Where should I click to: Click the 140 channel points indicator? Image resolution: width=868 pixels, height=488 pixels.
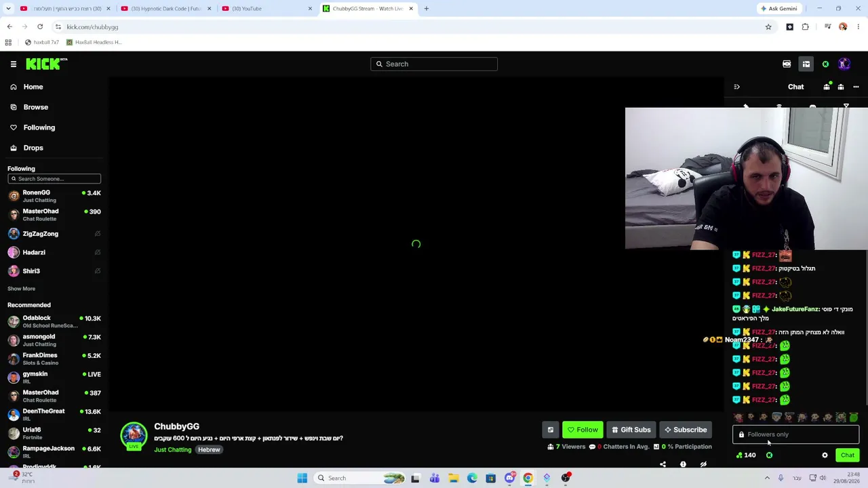pyautogui.click(x=746, y=455)
